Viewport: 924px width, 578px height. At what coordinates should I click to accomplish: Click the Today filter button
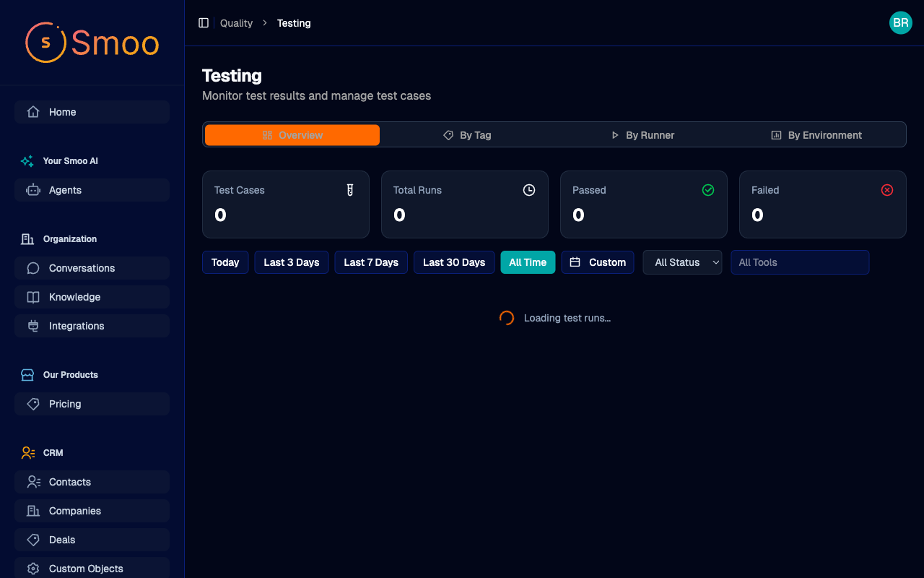point(225,262)
